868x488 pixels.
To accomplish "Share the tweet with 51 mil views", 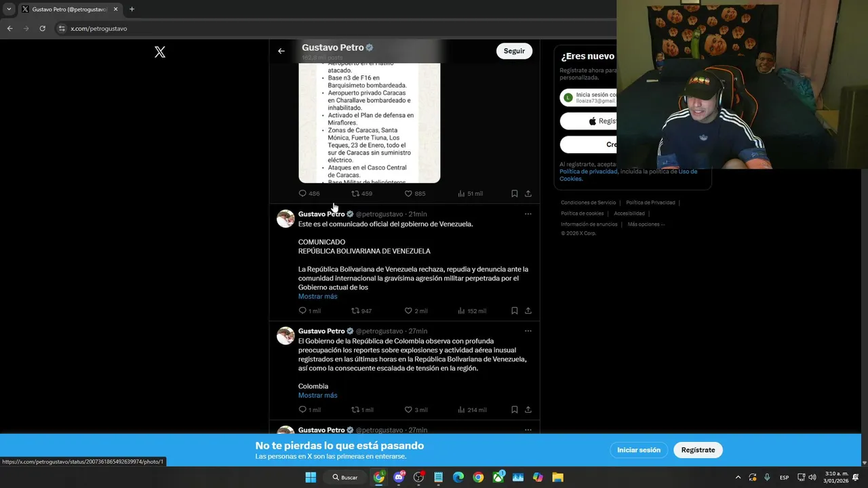I will (x=528, y=193).
